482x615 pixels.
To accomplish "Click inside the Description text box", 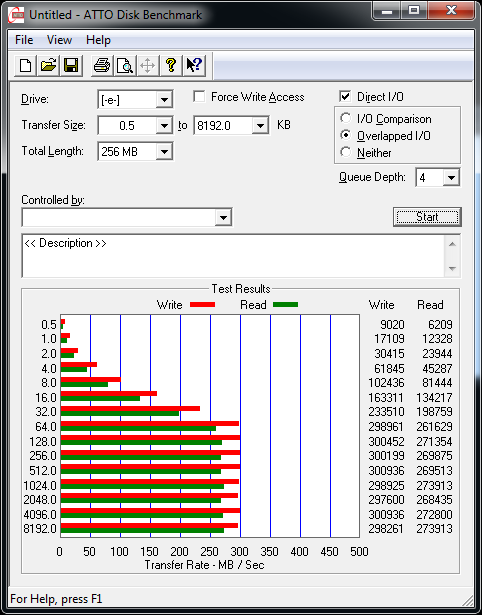I will 233,256.
